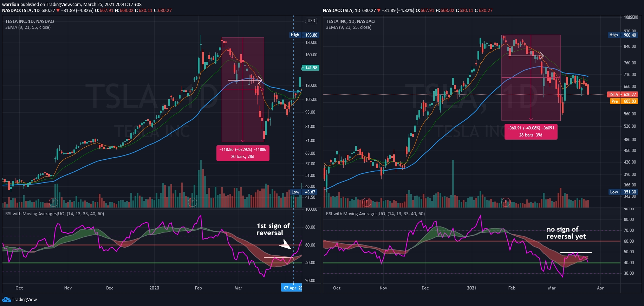Screen dimensions: 644x306
Task: Click 2020 on the left chart time axis
Action: pos(154,288)
